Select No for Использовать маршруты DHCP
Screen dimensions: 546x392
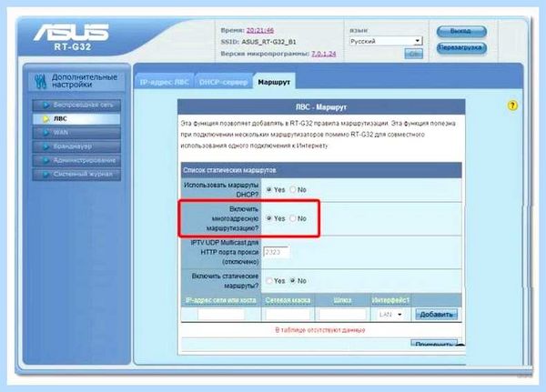[x=292, y=190]
